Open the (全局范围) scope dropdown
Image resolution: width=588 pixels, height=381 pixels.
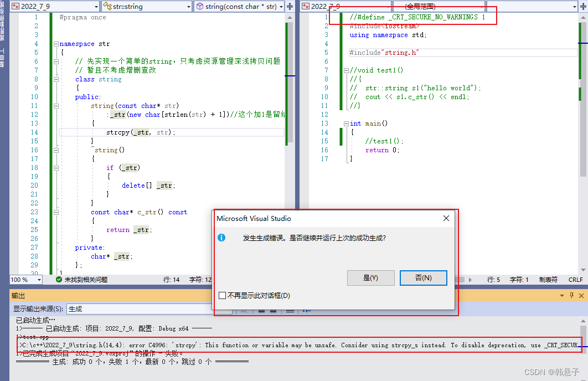(439, 7)
